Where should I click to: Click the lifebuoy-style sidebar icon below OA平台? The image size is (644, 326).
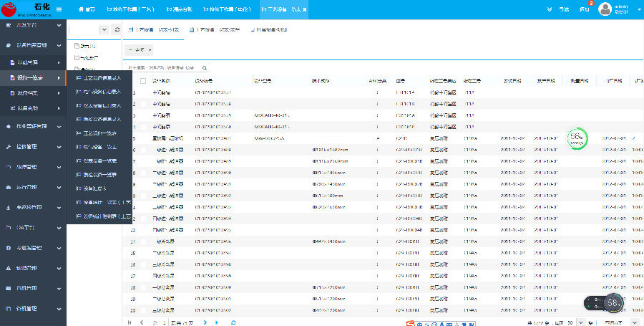[x=8, y=248]
